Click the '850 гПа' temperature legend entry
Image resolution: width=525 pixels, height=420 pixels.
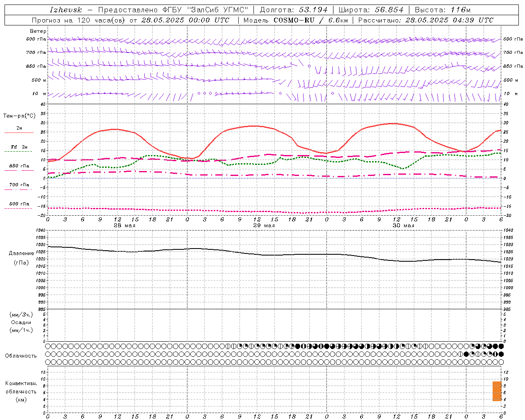coord(19,166)
